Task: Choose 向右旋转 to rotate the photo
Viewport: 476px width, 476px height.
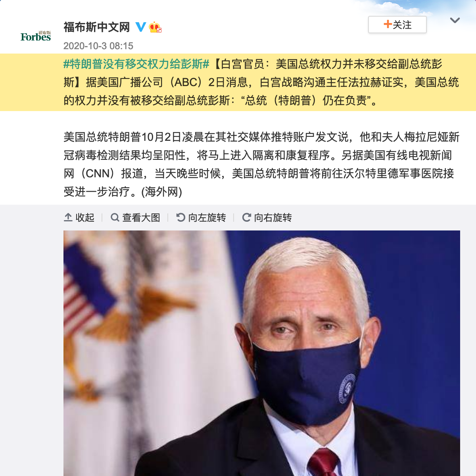Action: (x=267, y=217)
